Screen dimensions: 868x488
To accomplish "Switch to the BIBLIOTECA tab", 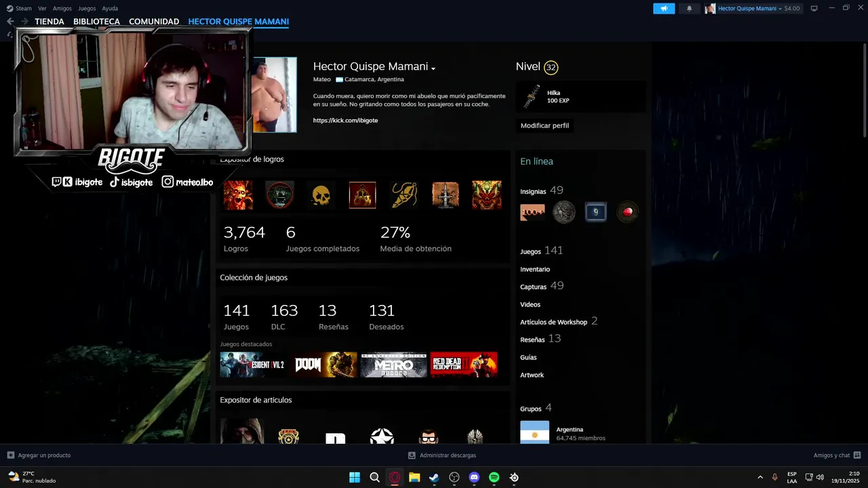I will click(x=96, y=22).
